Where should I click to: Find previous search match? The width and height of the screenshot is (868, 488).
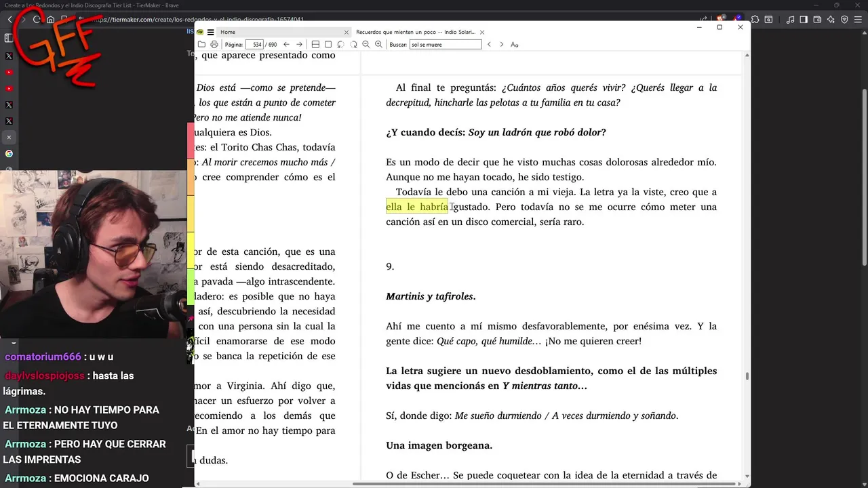pyautogui.click(x=489, y=44)
